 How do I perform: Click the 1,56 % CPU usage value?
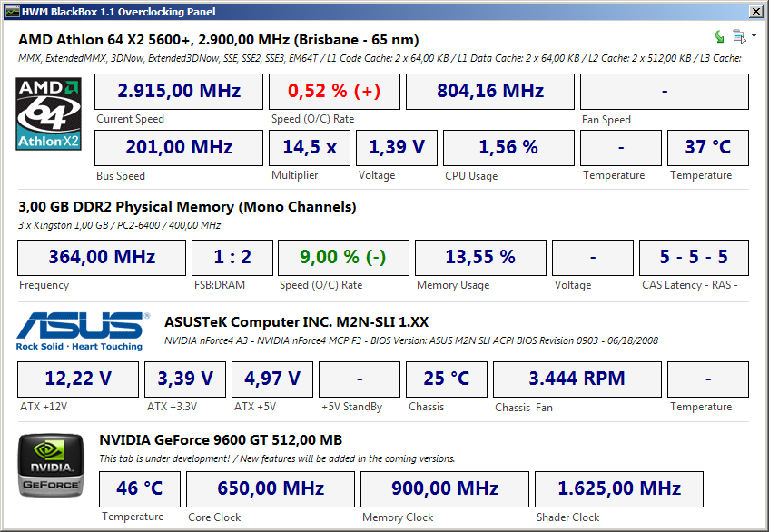click(508, 148)
